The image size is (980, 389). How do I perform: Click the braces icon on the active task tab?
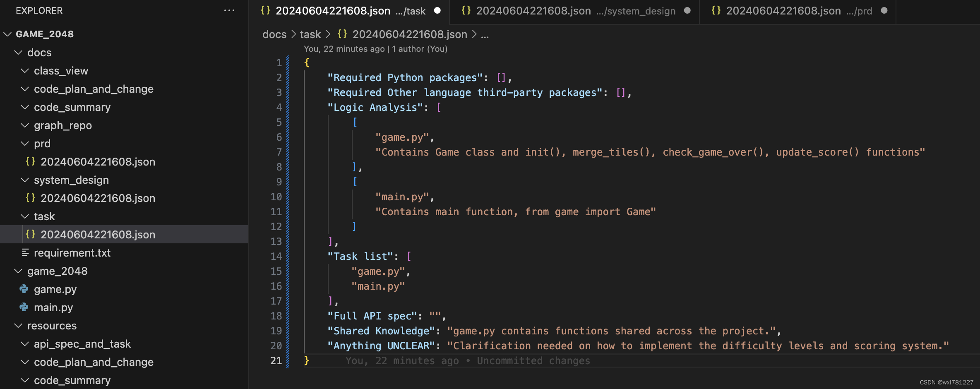266,11
